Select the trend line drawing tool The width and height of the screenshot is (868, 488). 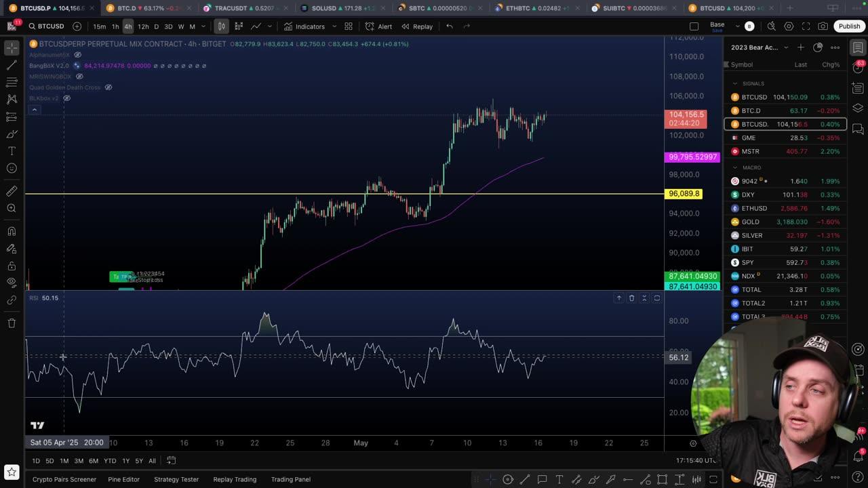pos(12,65)
